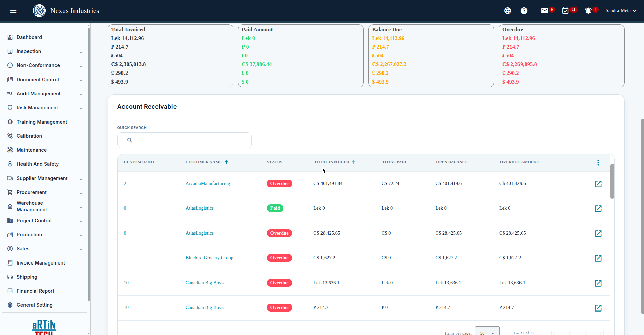Click the Nexus Industries logo
The image size is (644, 335).
39,11
